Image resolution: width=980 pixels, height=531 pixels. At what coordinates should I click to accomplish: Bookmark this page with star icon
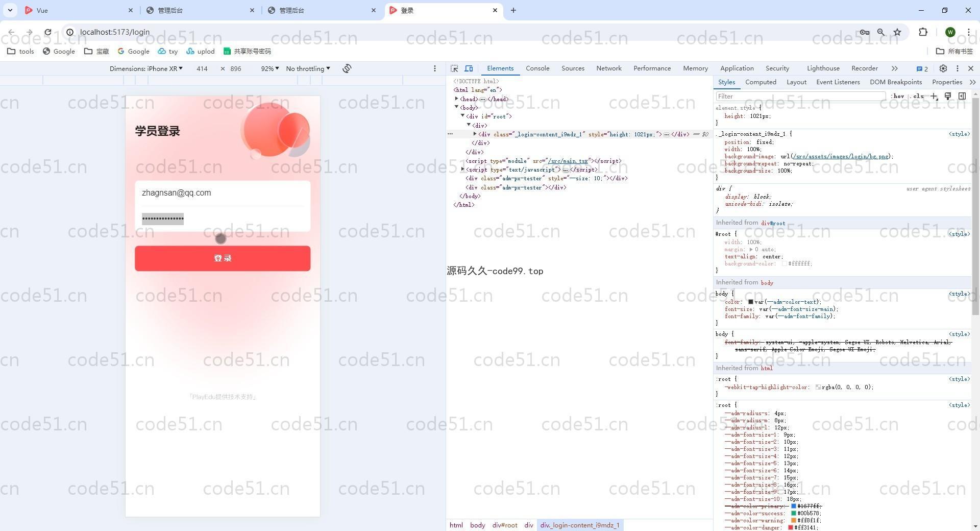[x=897, y=32]
